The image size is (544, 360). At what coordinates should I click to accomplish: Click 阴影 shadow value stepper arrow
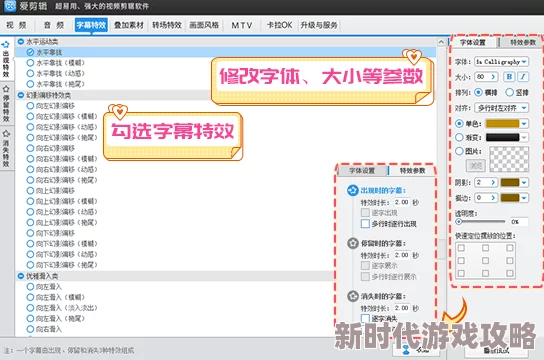(493, 182)
